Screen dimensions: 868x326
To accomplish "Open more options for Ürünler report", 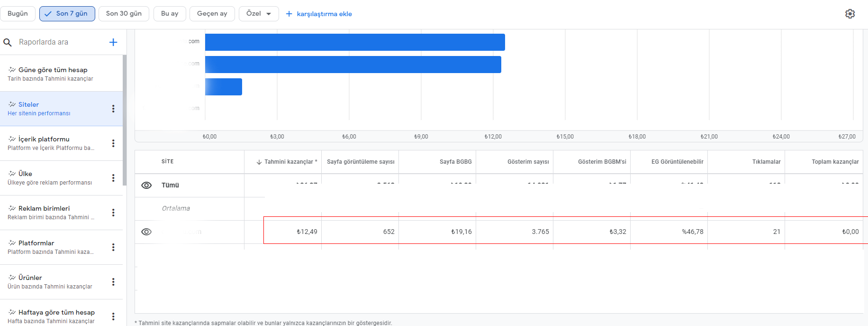I will pos(113,282).
